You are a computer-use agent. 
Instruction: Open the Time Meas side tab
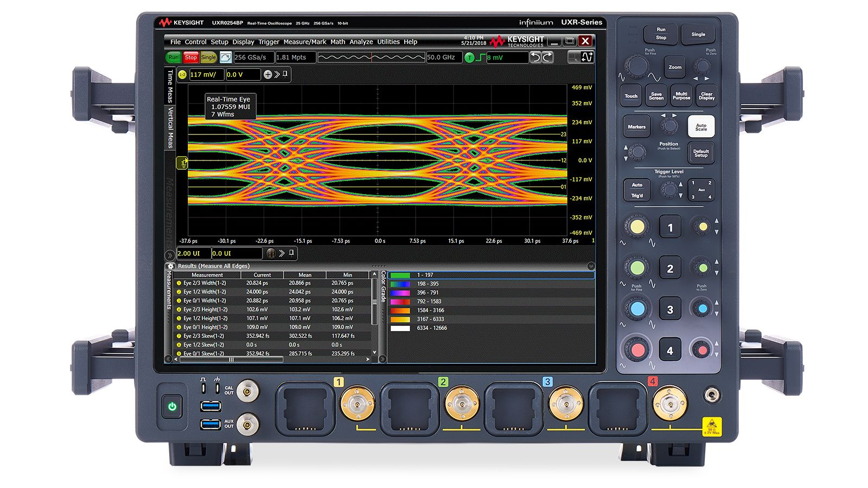coord(170,86)
